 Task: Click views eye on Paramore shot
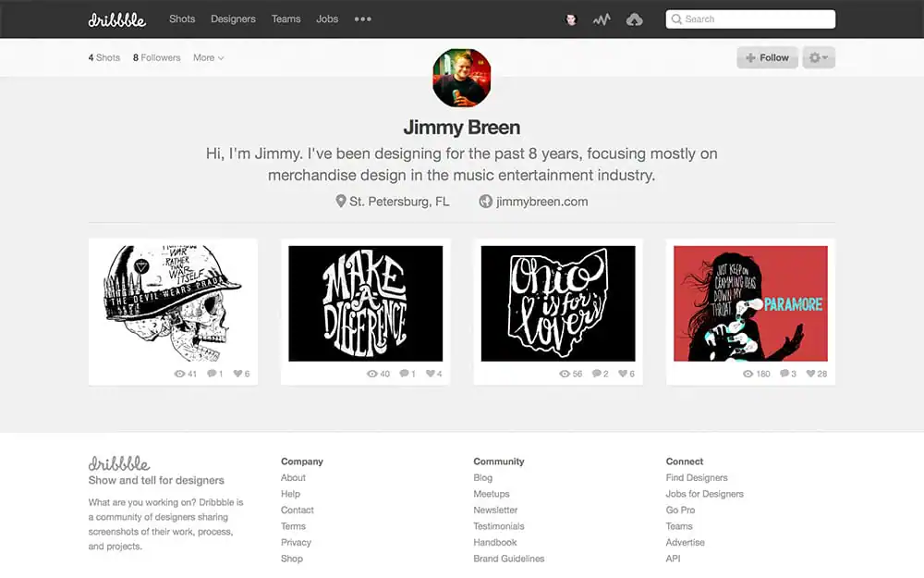(748, 374)
